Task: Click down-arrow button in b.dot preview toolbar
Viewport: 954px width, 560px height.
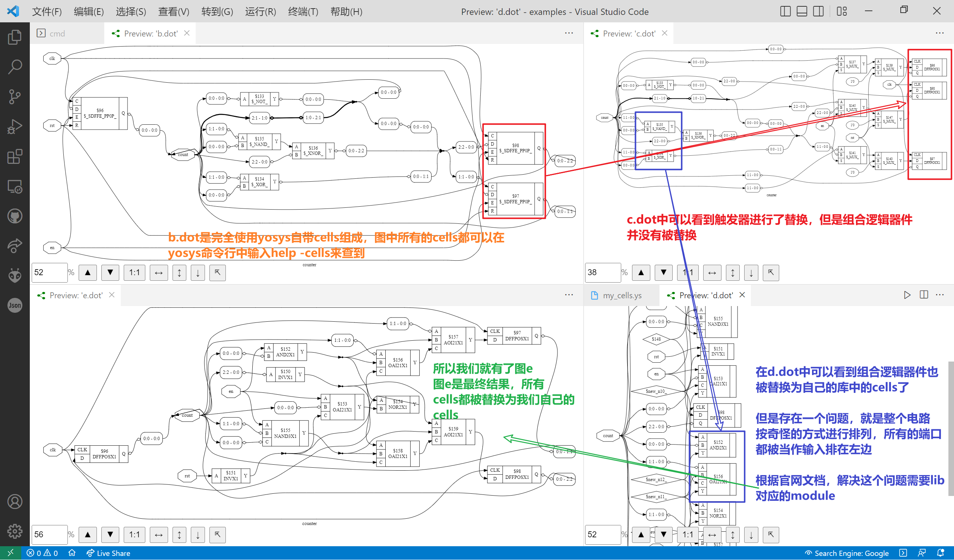Action: (x=198, y=273)
